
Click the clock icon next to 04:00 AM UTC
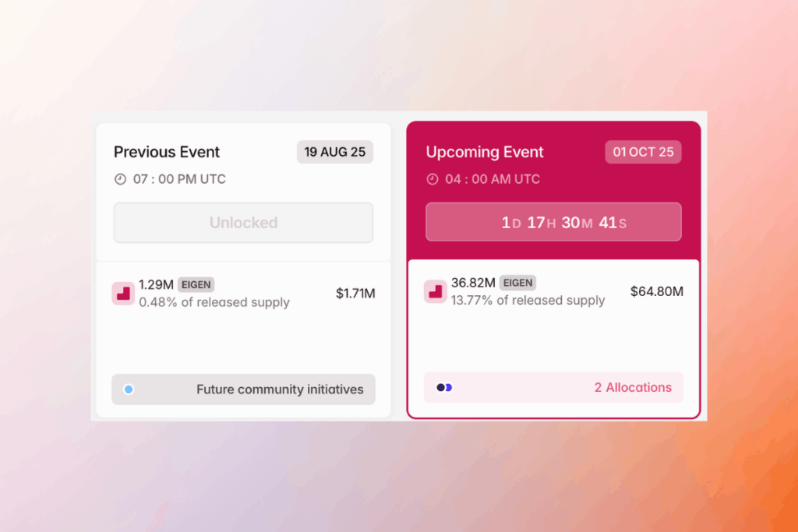[433, 178]
